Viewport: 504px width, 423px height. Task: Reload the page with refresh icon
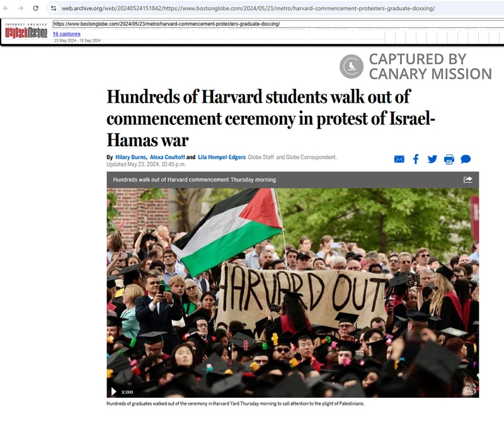(36, 8)
